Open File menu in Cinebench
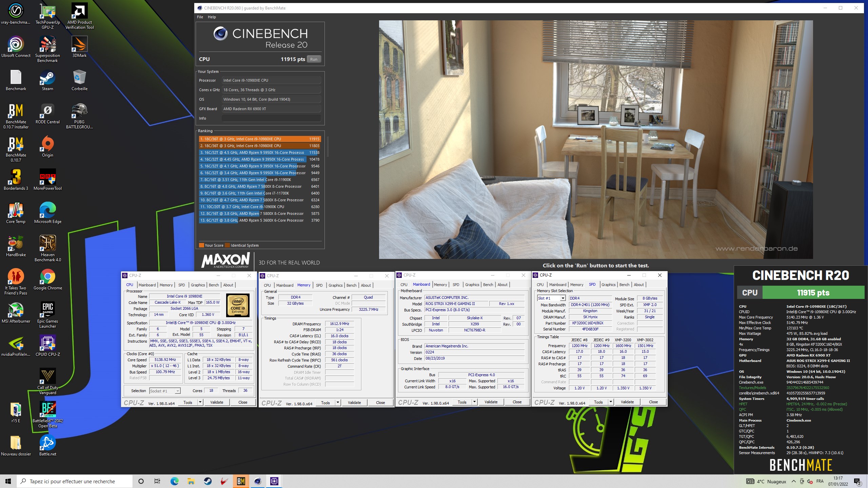Screen dimensions: 868x488 pyautogui.click(x=200, y=17)
